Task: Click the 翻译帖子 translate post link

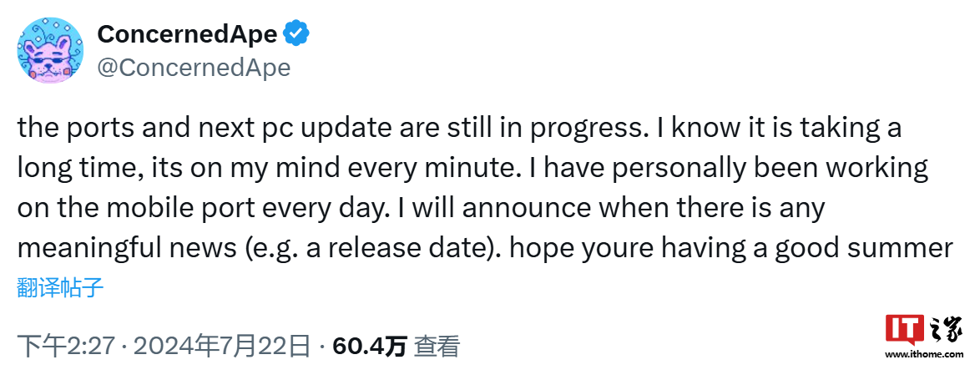Action: (59, 288)
